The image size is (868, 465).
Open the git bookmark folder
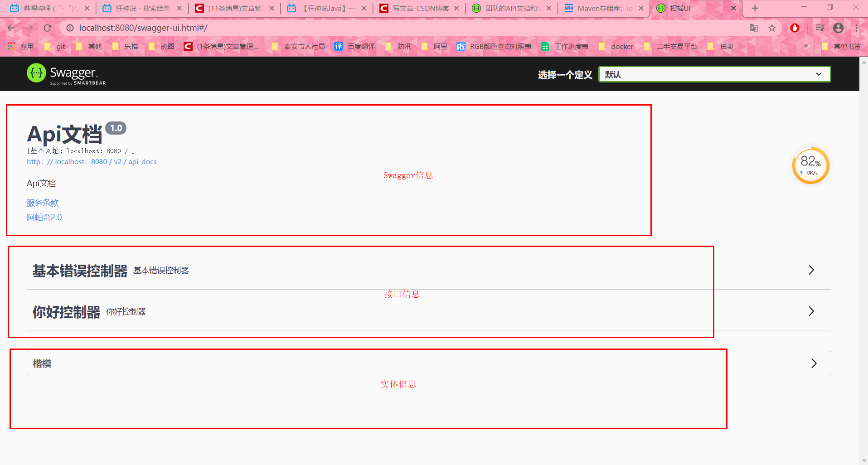[x=55, y=46]
